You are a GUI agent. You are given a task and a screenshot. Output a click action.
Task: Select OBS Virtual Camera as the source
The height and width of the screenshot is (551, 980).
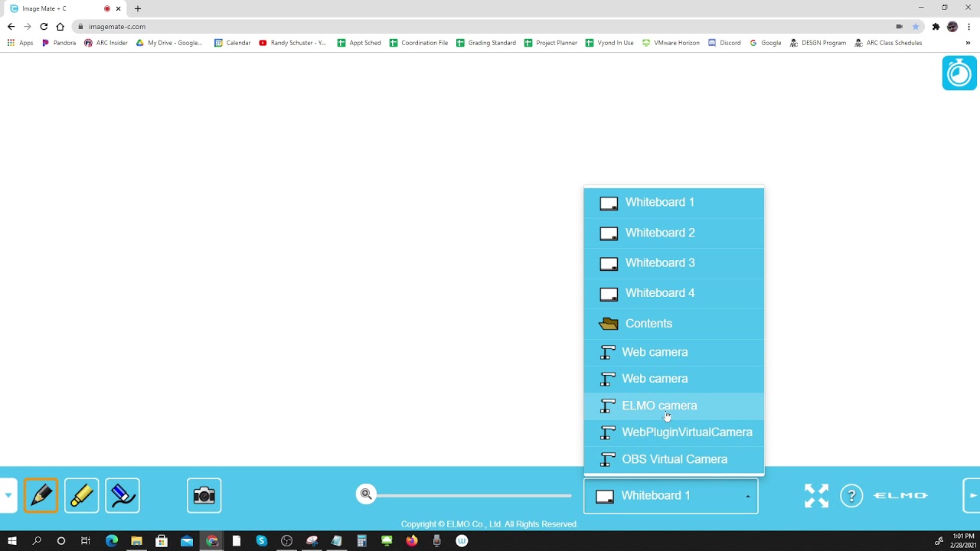pyautogui.click(x=674, y=459)
